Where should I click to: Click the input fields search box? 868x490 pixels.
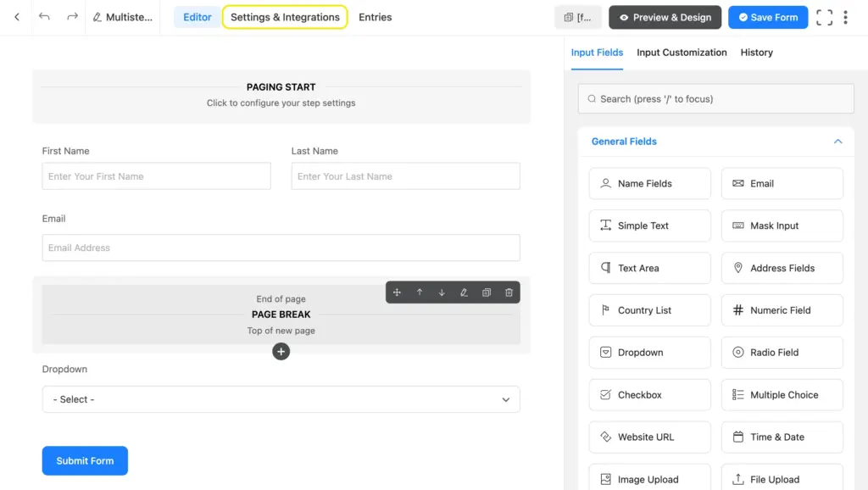click(715, 99)
